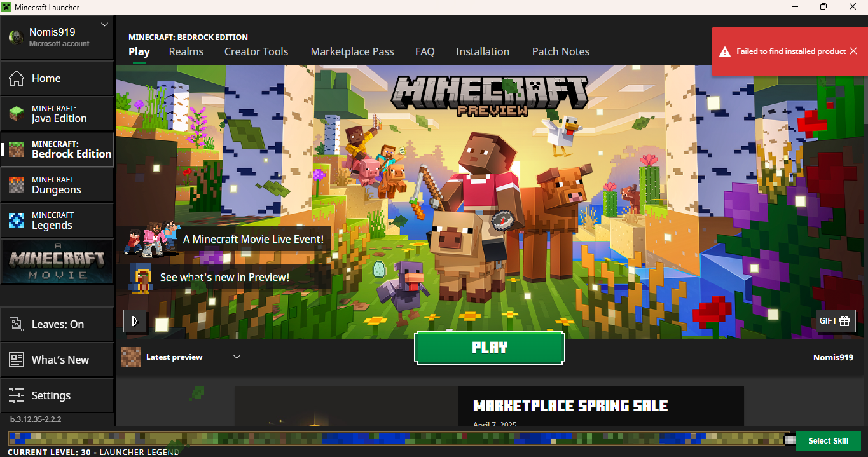The width and height of the screenshot is (868, 457).
Task: Dismiss the 'Failed to find installed product' notification
Action: tap(853, 51)
